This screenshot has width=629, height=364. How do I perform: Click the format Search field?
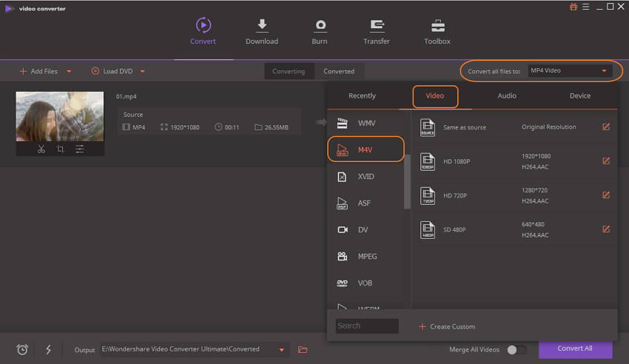point(366,326)
